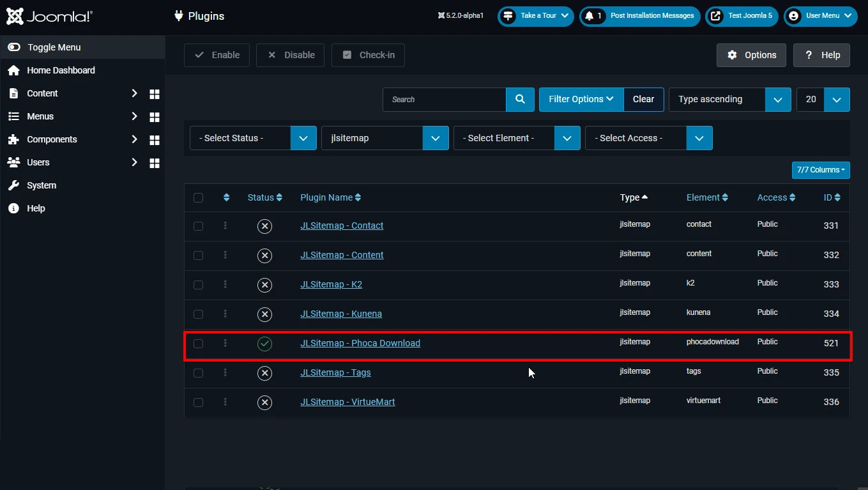
Task: Check the JLSitemap - Contact row checkbox
Action: pyautogui.click(x=198, y=226)
